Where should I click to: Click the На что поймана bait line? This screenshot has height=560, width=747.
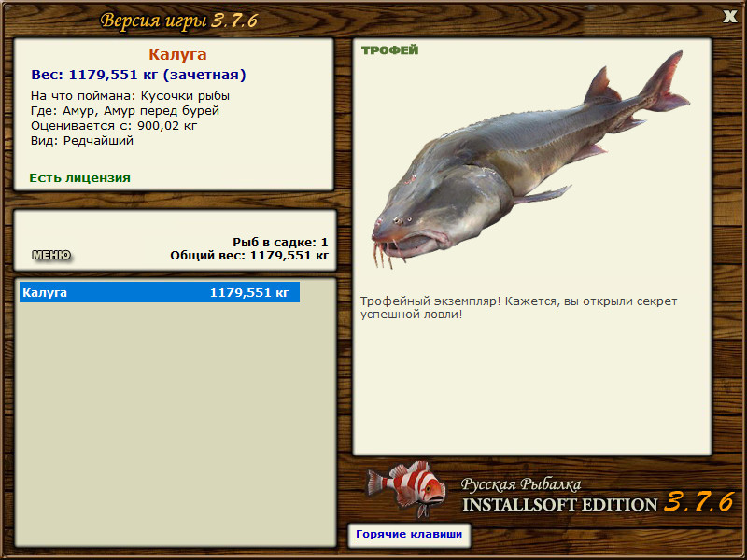click(x=130, y=96)
